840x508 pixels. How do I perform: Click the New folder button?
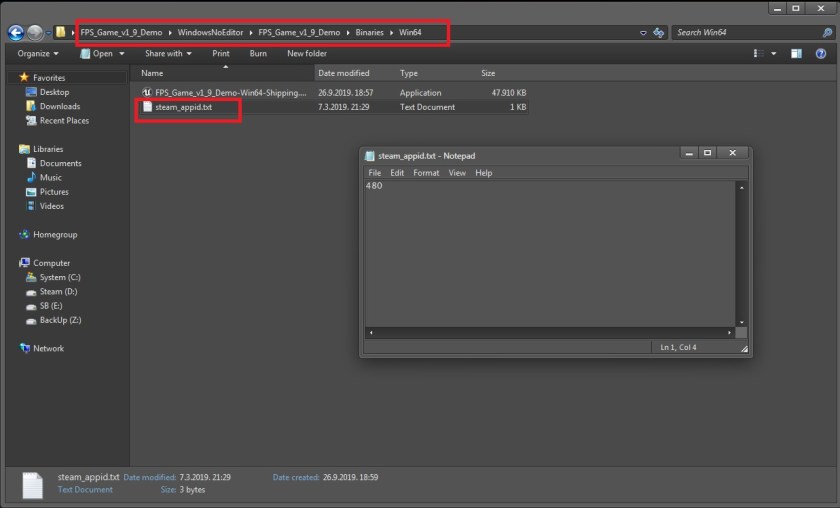point(306,53)
